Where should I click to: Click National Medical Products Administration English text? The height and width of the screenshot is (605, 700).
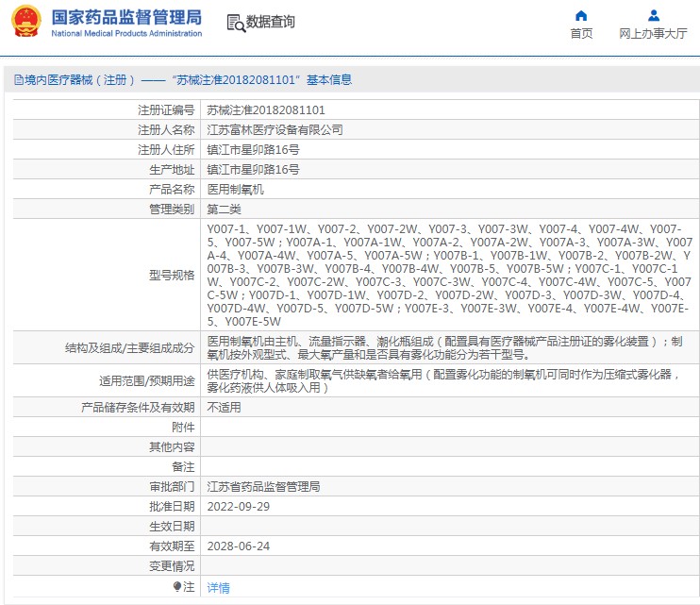coord(125,33)
